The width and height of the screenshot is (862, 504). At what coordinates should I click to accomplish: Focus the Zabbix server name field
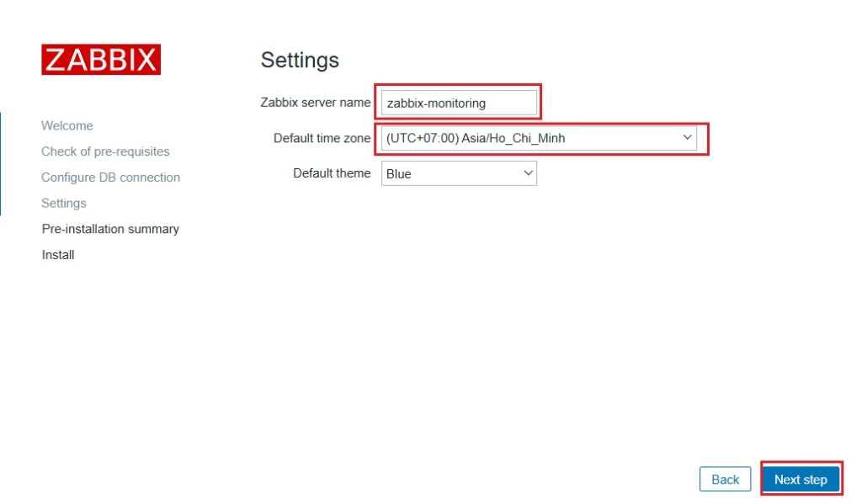[459, 103]
